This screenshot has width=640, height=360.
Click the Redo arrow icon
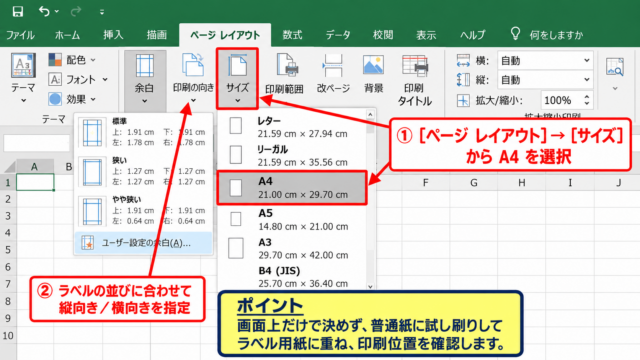76,11
